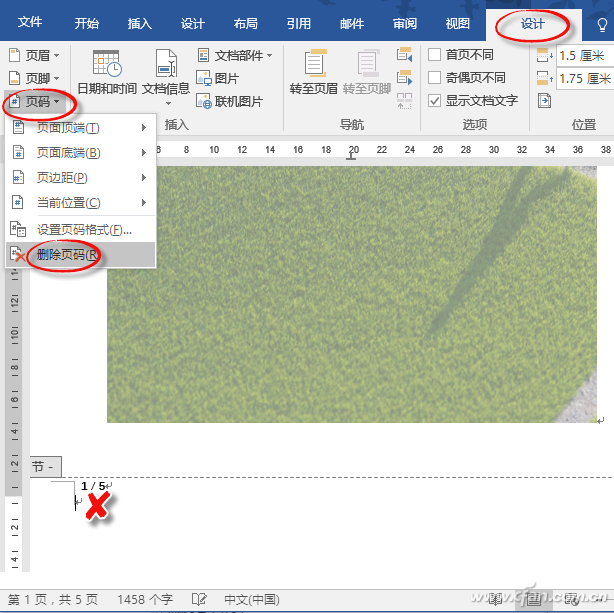Click the 1458 个字 word count
Viewport: 614px width, 613px height.
(145, 599)
